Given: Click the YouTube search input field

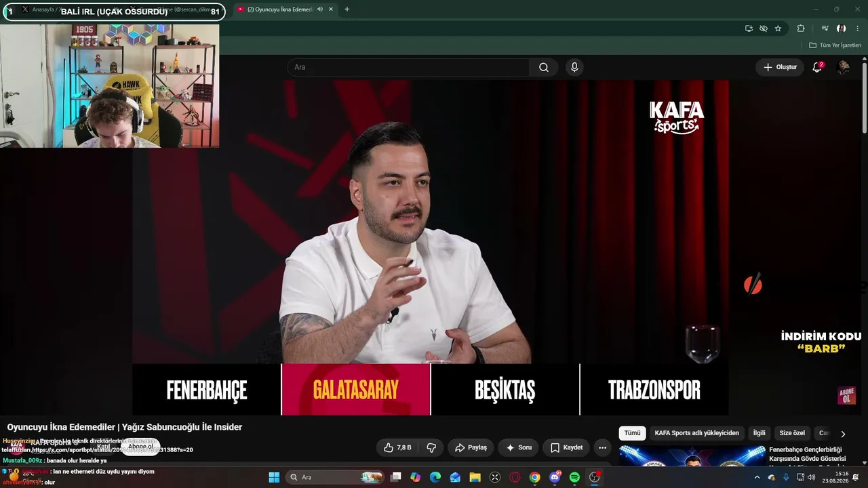Looking at the screenshot, I should [408, 67].
